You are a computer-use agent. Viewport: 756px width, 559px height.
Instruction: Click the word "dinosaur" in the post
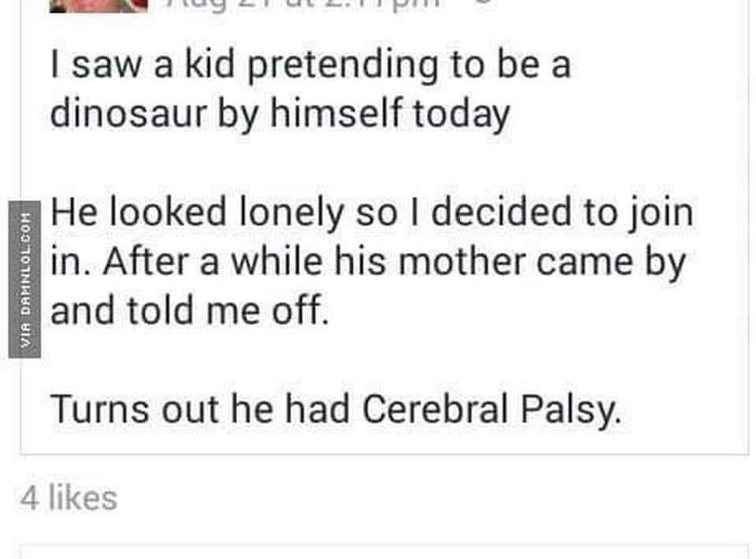128,113
